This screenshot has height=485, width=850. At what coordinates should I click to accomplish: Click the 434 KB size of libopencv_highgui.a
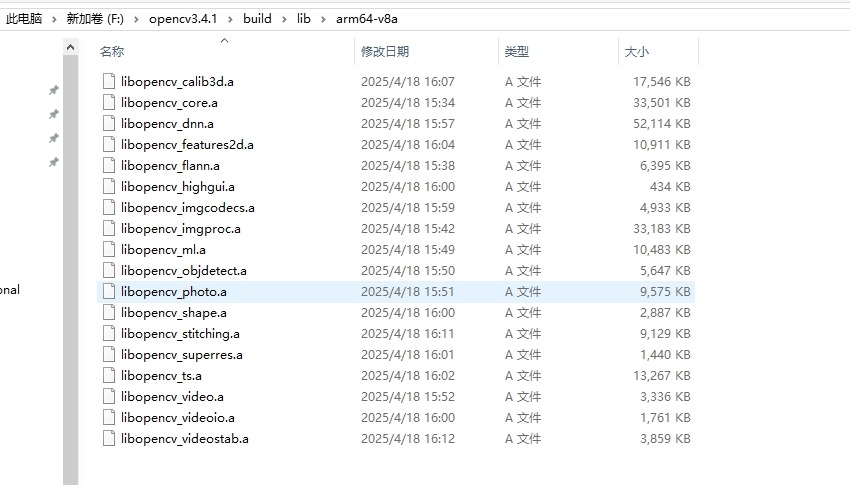click(x=670, y=186)
